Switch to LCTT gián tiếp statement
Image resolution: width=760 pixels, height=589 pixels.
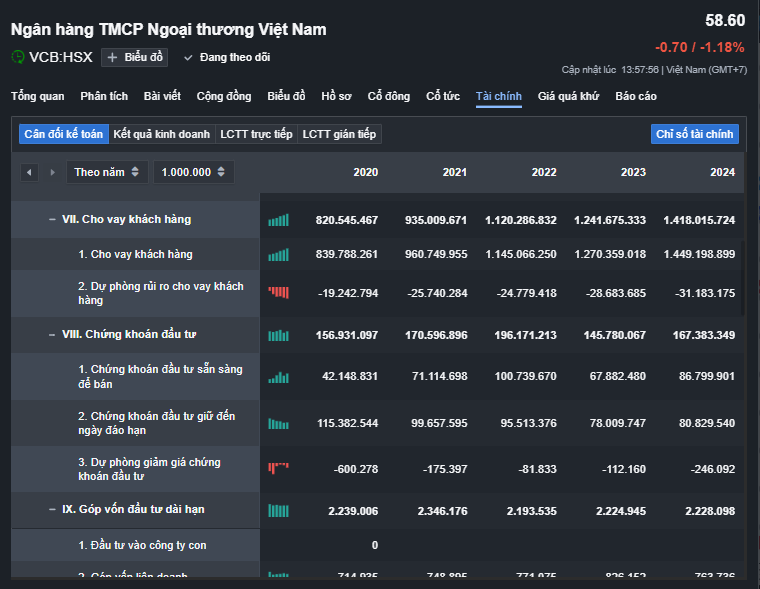339,134
